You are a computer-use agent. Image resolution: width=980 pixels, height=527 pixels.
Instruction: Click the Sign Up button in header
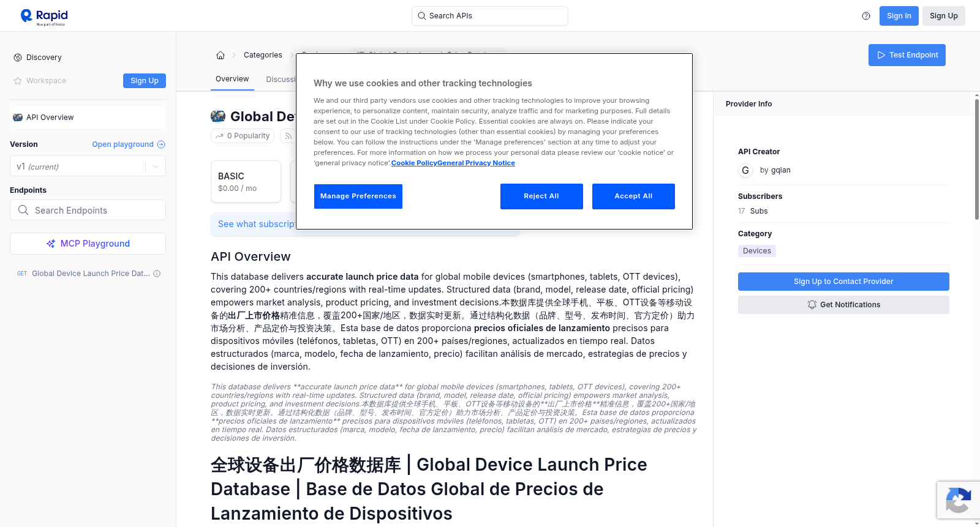pos(944,16)
